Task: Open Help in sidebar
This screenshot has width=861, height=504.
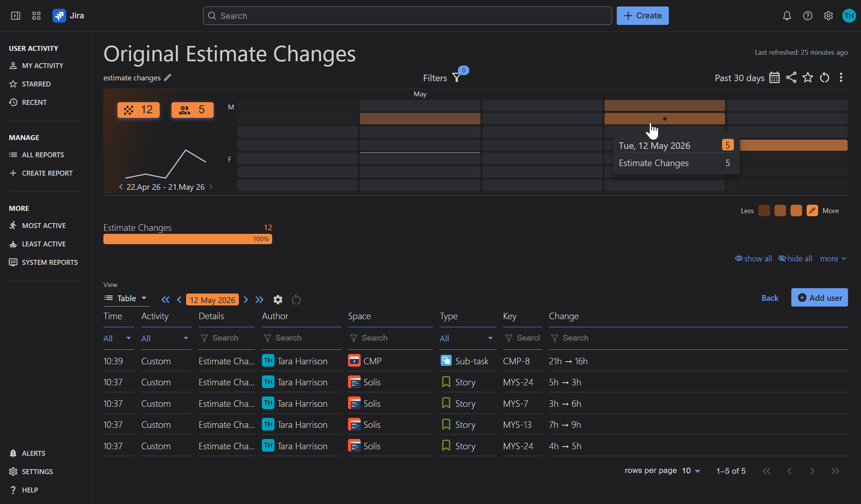Action: pyautogui.click(x=24, y=490)
